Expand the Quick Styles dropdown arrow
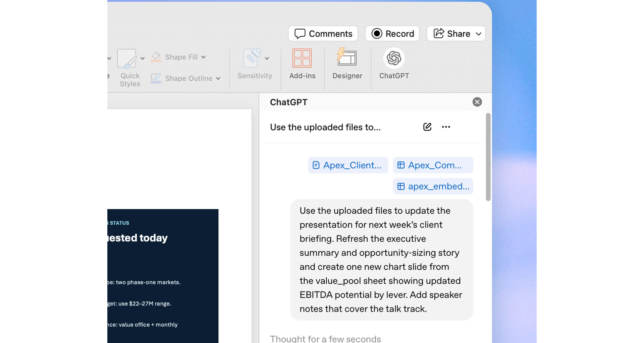 pos(143,58)
